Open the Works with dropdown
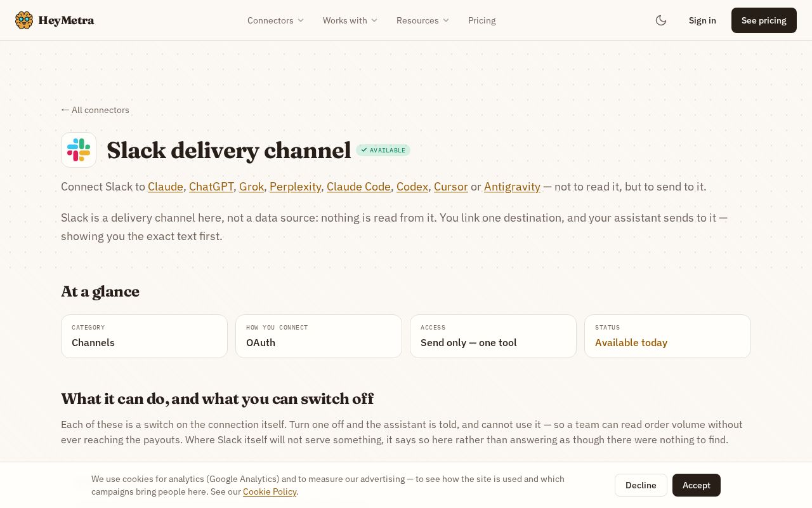This screenshot has height=508, width=812. (x=350, y=20)
